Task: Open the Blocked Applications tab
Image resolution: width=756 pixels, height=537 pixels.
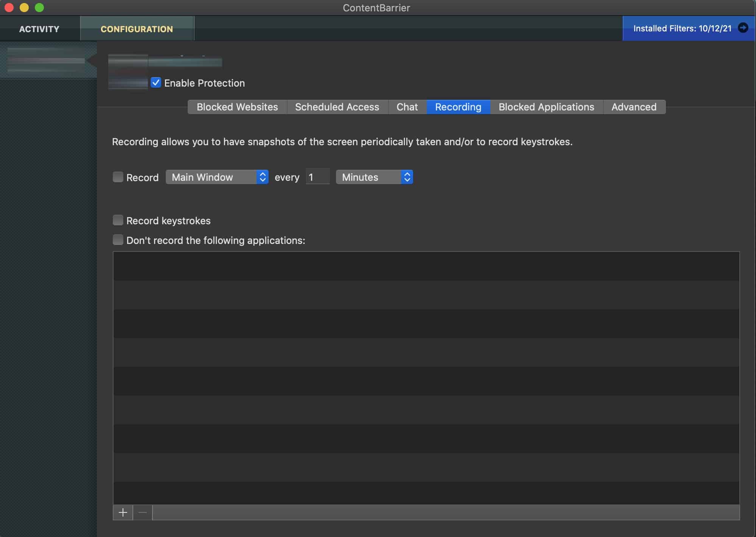Action: click(546, 107)
